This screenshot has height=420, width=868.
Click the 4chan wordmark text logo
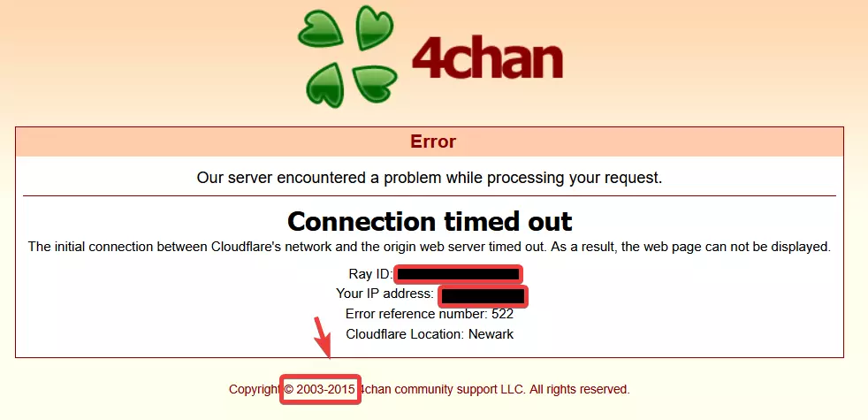(488, 58)
